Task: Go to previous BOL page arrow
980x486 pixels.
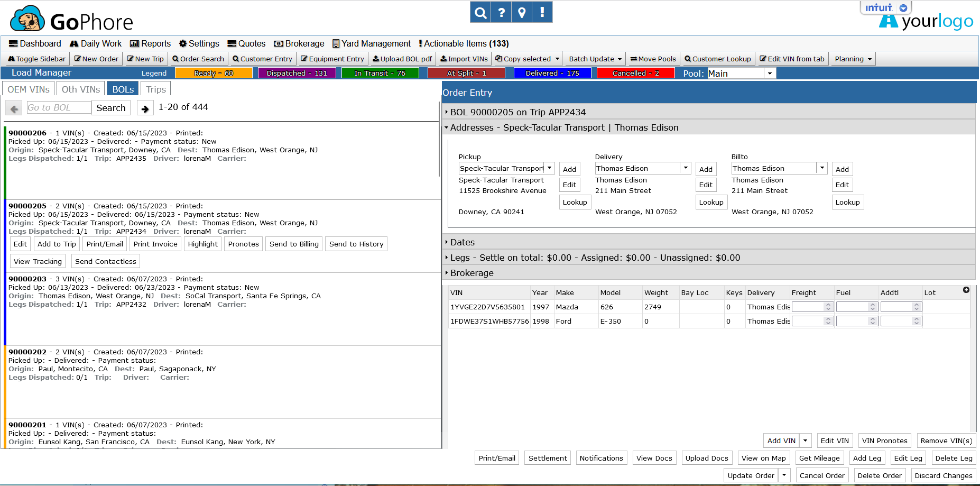Action: pos(14,108)
